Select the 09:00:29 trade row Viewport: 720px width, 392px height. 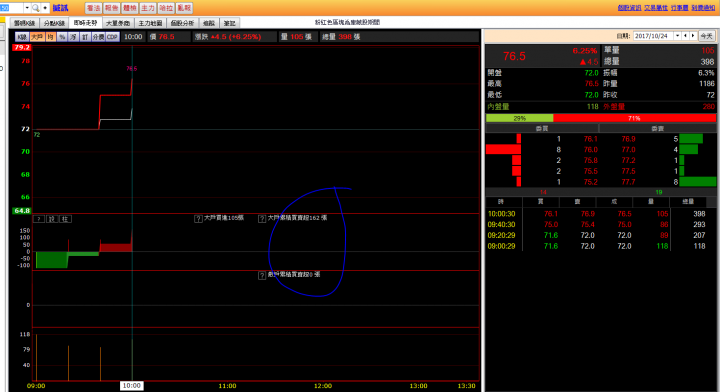(601, 246)
